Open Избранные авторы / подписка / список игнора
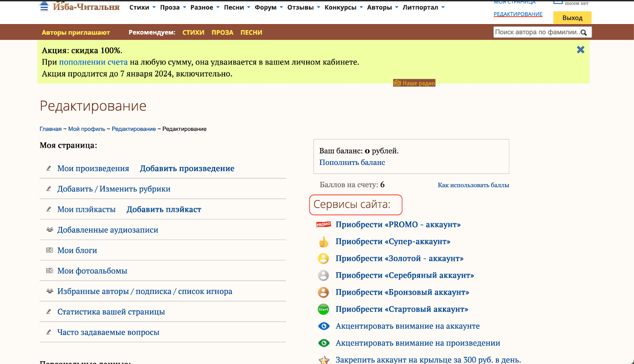This screenshot has width=634, height=364. (145, 292)
